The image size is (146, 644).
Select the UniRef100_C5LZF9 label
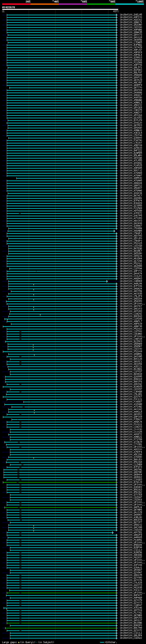click(x=131, y=296)
